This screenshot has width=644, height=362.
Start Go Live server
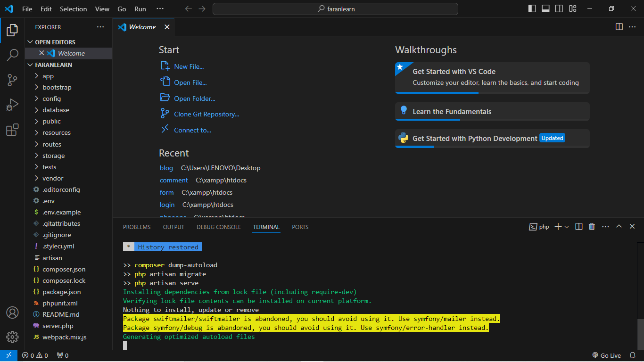(x=606, y=356)
